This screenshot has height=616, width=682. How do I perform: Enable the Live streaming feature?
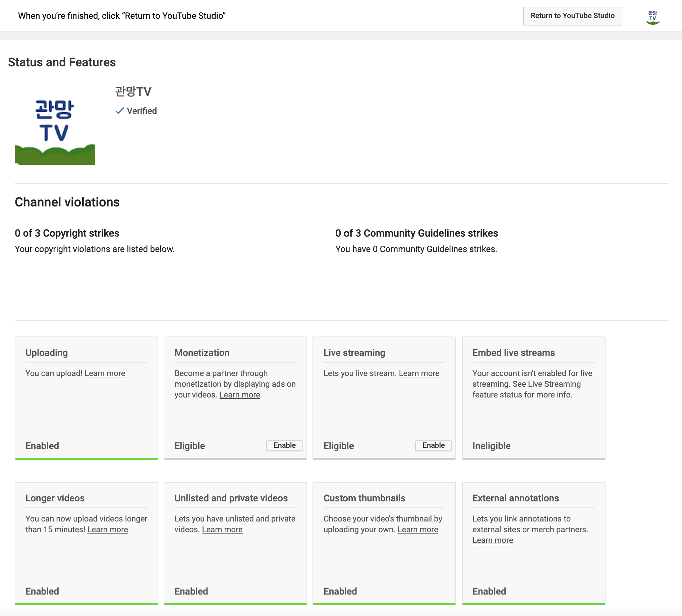[433, 445]
